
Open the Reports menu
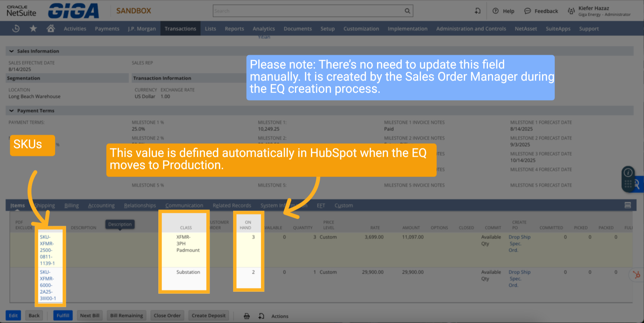tap(234, 29)
